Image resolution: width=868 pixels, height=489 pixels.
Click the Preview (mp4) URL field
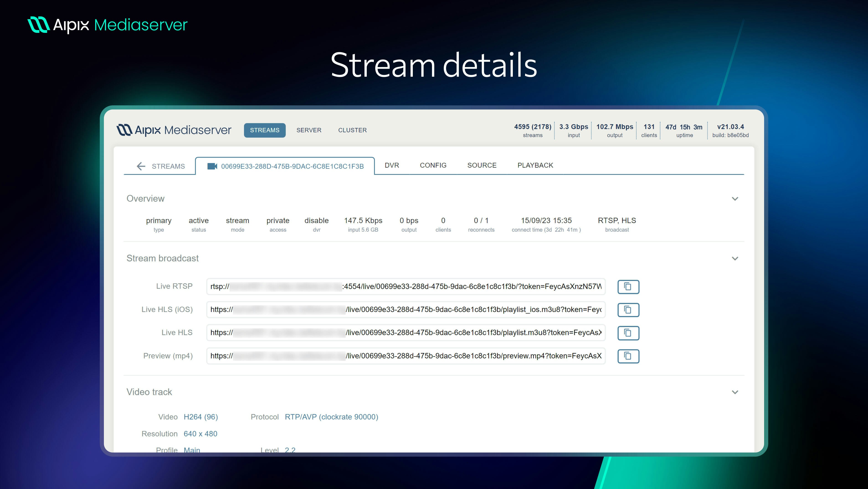tap(405, 356)
